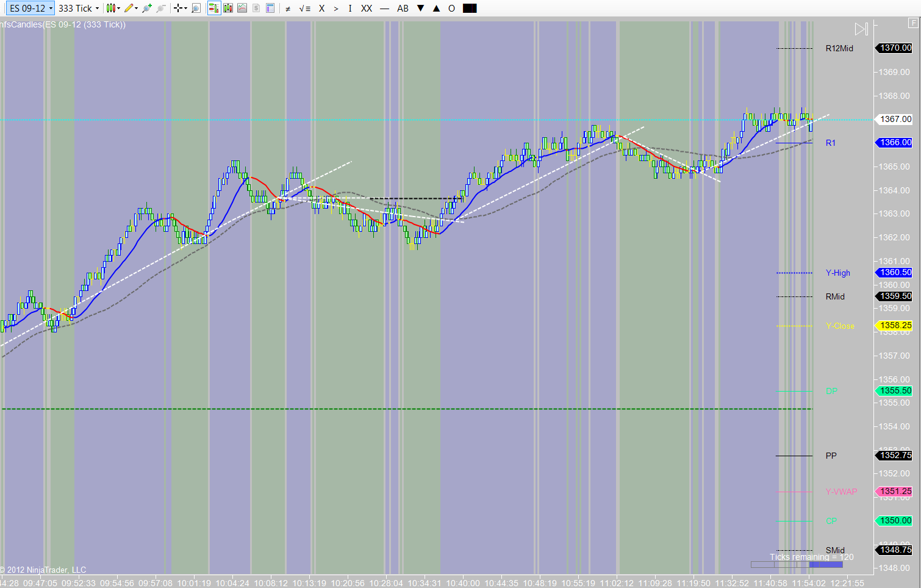Click the square-root (√≡) toolbar symbol
The height and width of the screenshot is (588, 921).
point(305,9)
